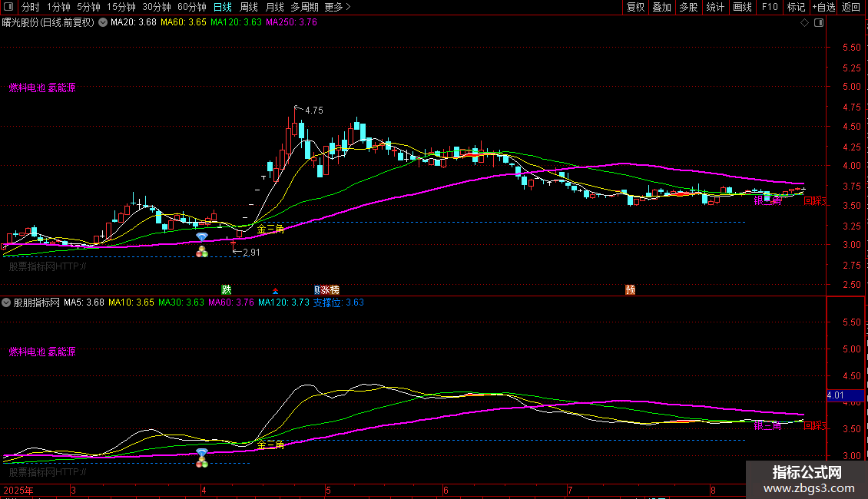Screen dimensions: 868x499
Task: Click the 燃料电池 氢能源 tag in sub-chart
Action: tap(42, 352)
